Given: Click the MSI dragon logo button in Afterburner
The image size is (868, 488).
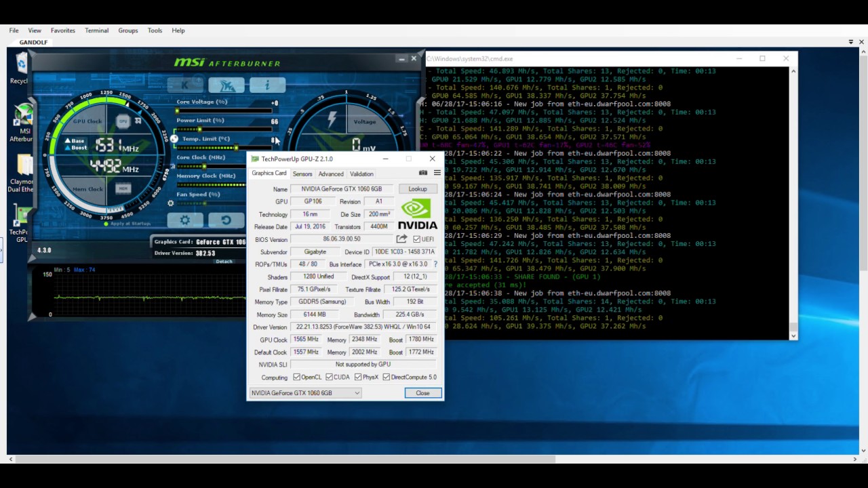Looking at the screenshot, I should click(x=226, y=85).
